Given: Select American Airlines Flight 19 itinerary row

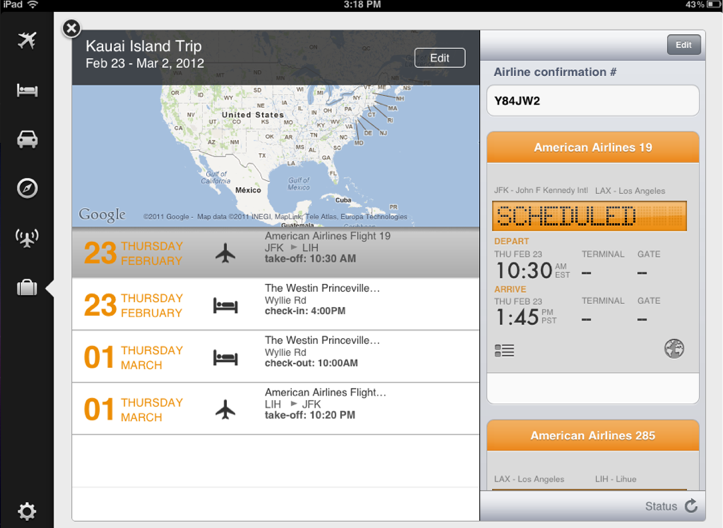Looking at the screenshot, I should tap(275, 253).
